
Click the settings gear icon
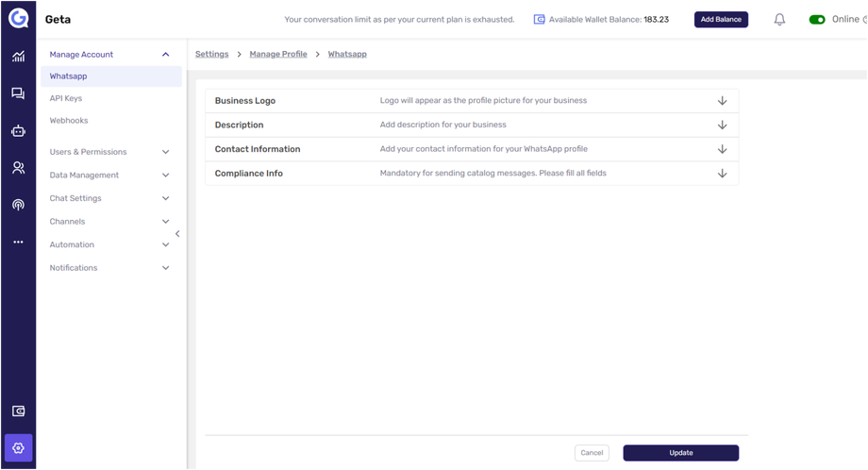(18, 448)
